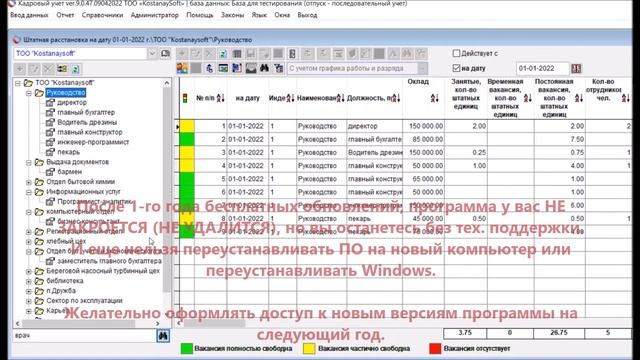
Task: Click the 85 000.00 salary cell
Action: [424, 139]
